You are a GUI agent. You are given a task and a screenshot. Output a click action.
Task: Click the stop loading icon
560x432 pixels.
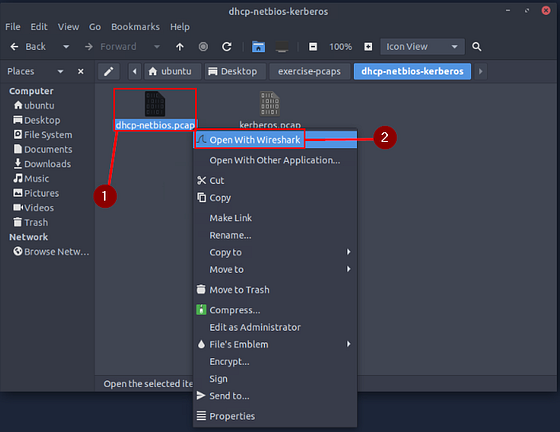point(203,47)
